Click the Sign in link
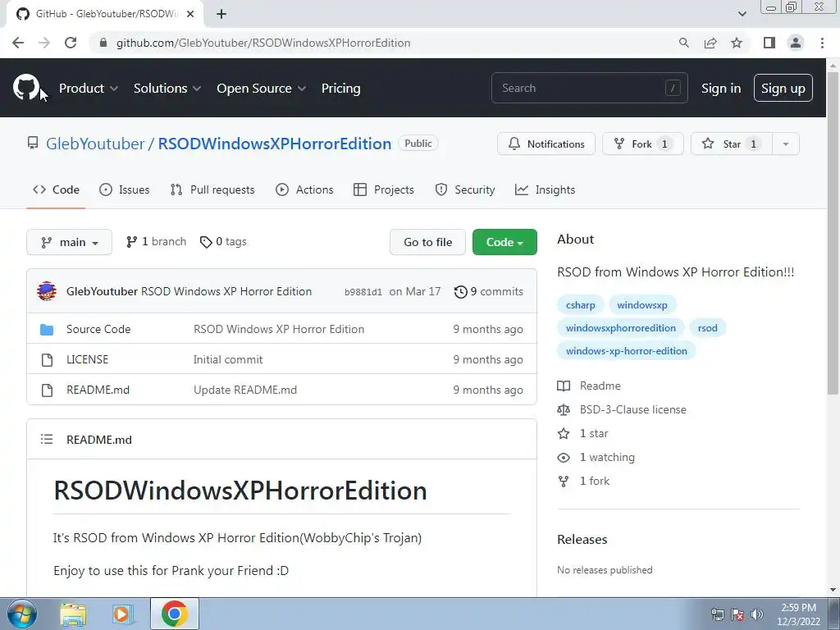Screen dimensions: 840x630 coord(721,88)
